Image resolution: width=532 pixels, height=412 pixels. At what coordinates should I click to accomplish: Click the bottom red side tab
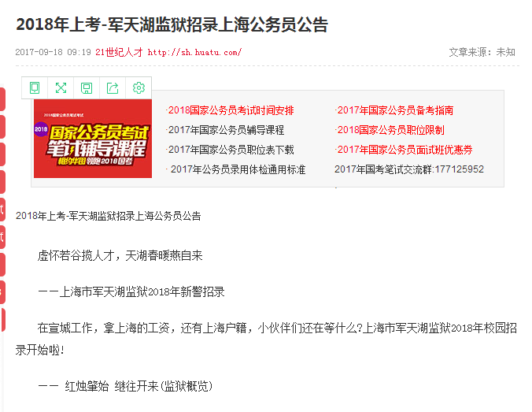point(2,320)
